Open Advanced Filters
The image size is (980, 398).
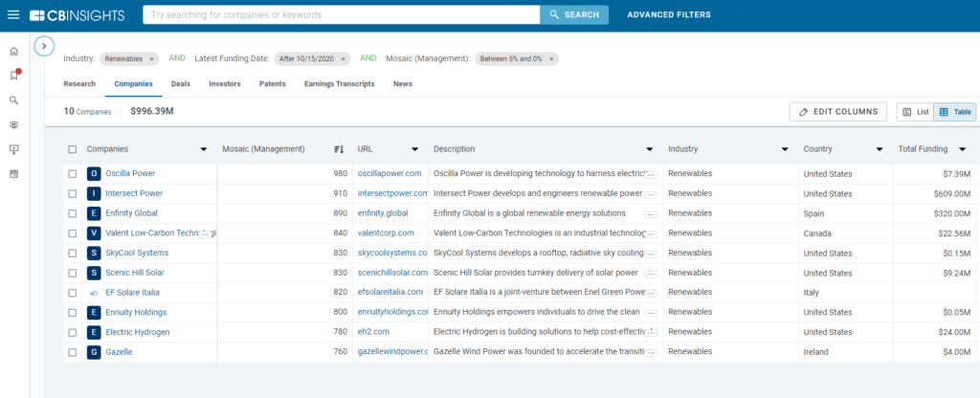(x=669, y=15)
